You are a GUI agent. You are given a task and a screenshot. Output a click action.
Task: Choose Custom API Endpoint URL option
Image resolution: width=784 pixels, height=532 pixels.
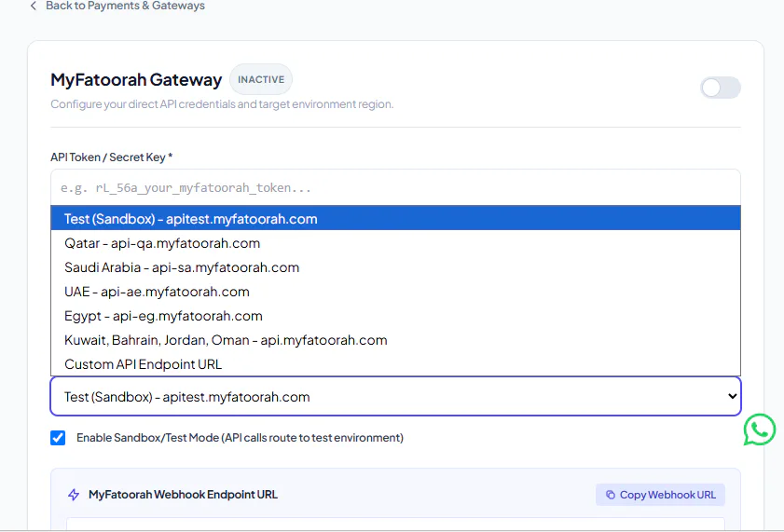pos(395,364)
